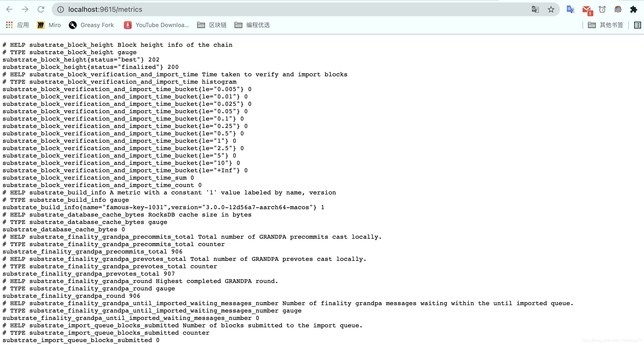Open the Google Translate extension
This screenshot has height=345, width=644.
pyautogui.click(x=571, y=10)
